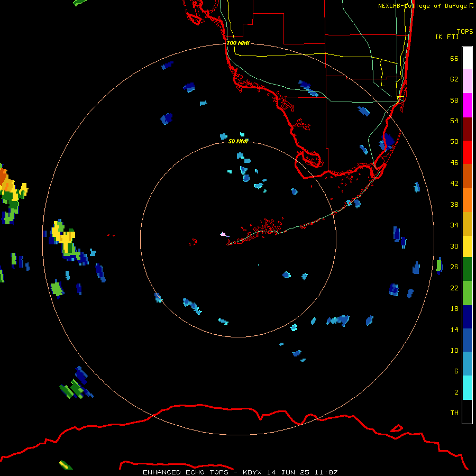Click the KBYX station identifier in caption
476x476 pixels.
pos(252,472)
